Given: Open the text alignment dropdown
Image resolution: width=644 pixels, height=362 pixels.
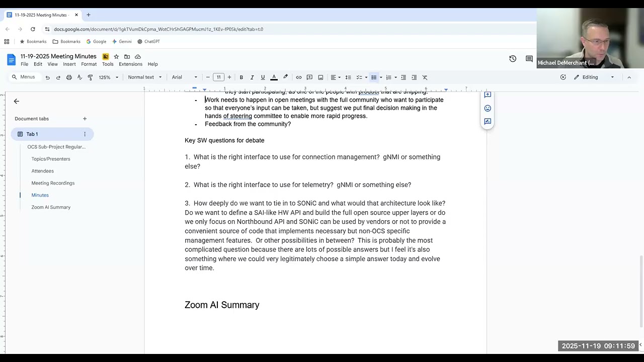Looking at the screenshot, I should (335, 77).
